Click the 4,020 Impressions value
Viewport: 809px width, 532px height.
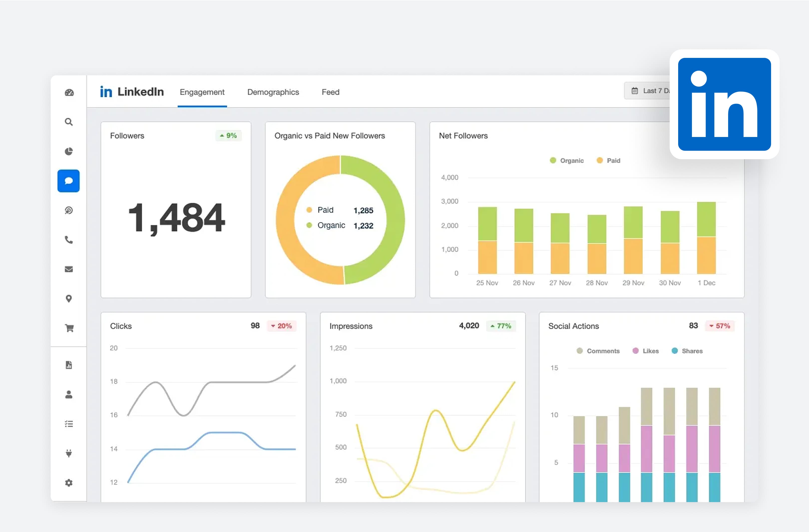pyautogui.click(x=469, y=325)
